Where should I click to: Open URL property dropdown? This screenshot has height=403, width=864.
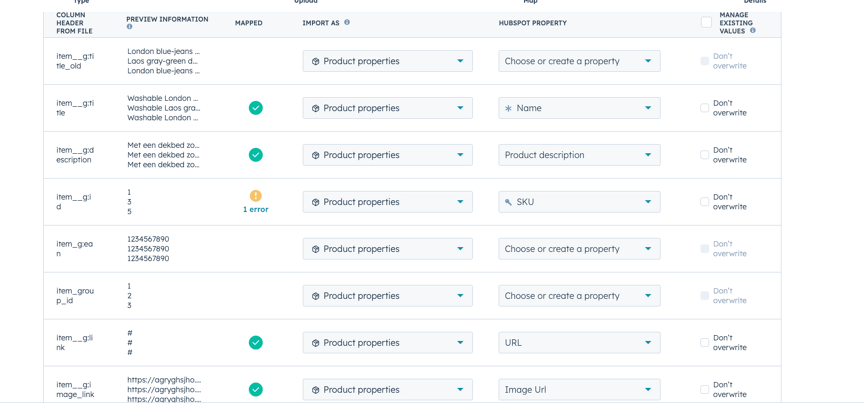click(x=579, y=342)
